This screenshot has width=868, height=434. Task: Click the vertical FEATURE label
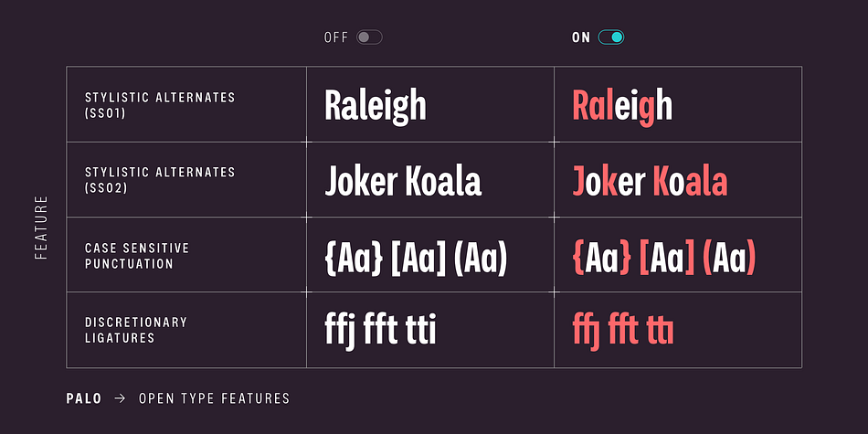pos(41,228)
